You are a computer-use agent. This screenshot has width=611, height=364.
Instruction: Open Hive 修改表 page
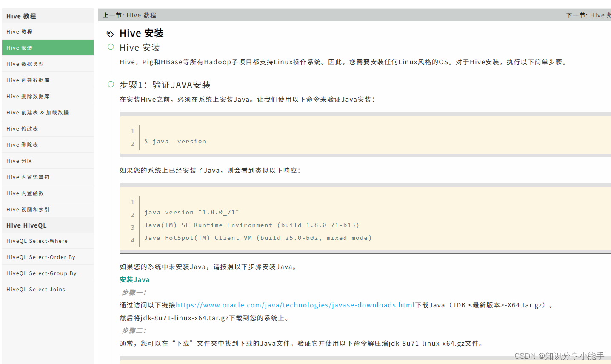tap(48, 128)
